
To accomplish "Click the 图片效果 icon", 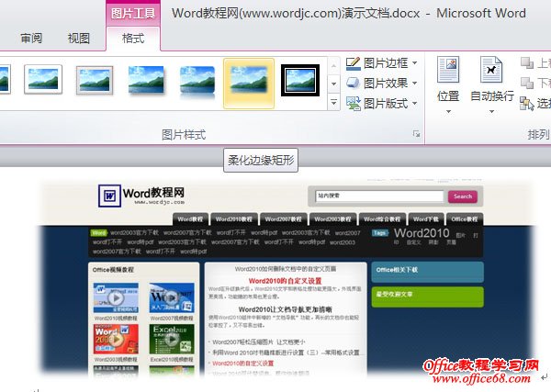I will click(x=353, y=83).
